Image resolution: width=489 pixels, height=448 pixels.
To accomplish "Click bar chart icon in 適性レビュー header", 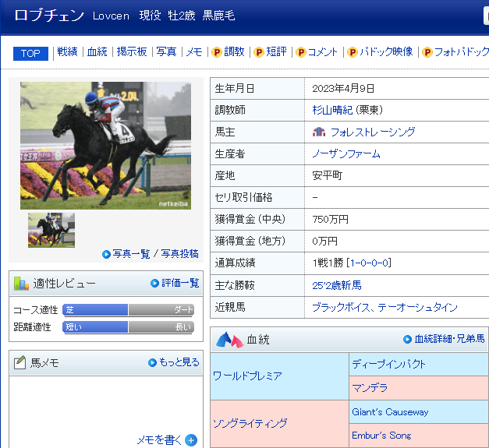I will [21, 283].
